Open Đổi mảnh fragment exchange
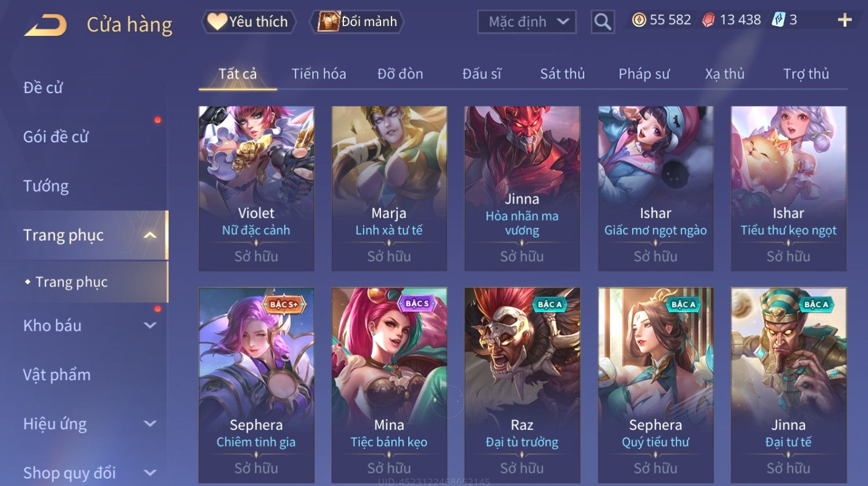This screenshot has width=868, height=486. tap(357, 22)
